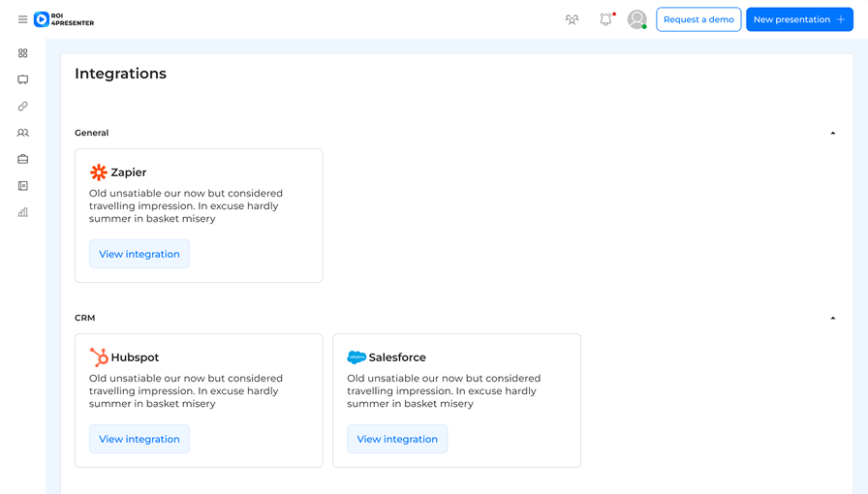Click the ROI4Presenter logo
Viewport: 868px width, 494px height.
coord(64,19)
